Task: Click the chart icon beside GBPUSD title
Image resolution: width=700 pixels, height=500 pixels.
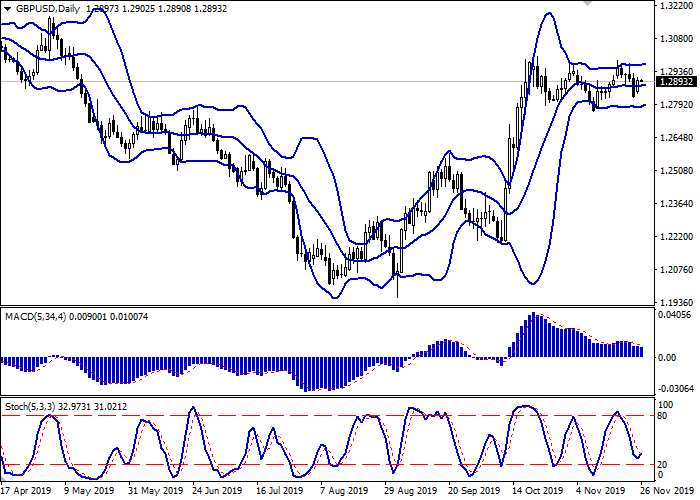Action: click(x=7, y=7)
